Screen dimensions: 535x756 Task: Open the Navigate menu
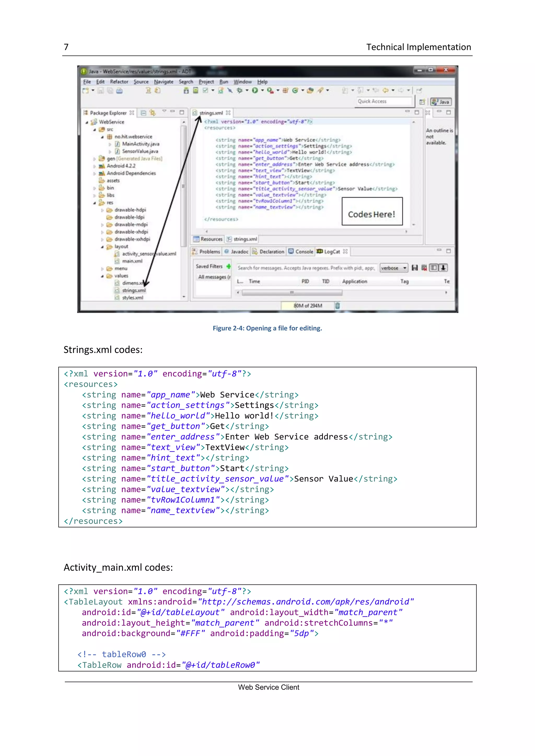pos(163,82)
